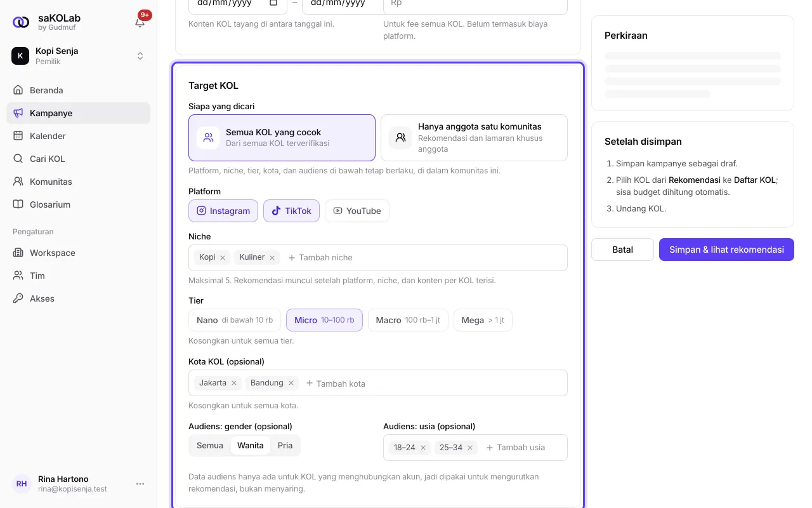Viewport: 812px width, 508px height.
Task: Open Cari KOL in the sidebar
Action: [x=79, y=159]
